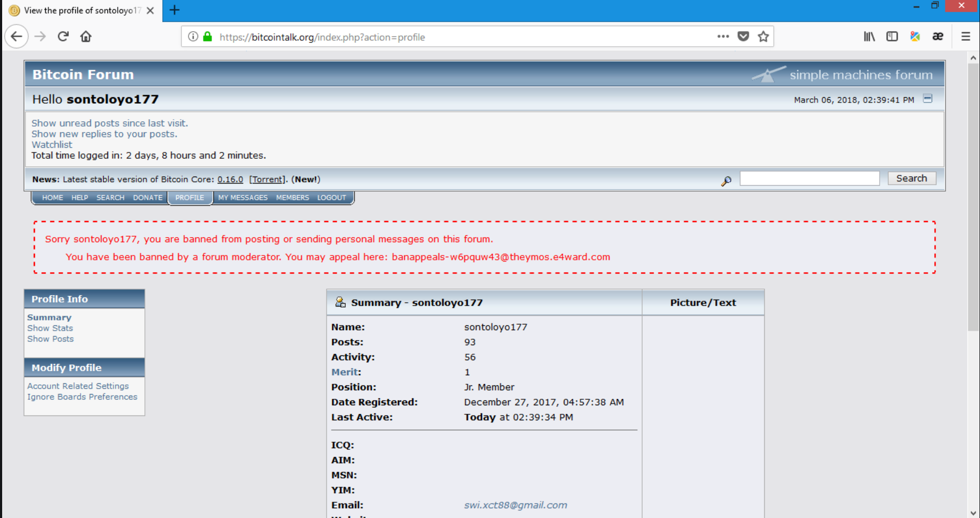Click the browser address bar URL

322,37
